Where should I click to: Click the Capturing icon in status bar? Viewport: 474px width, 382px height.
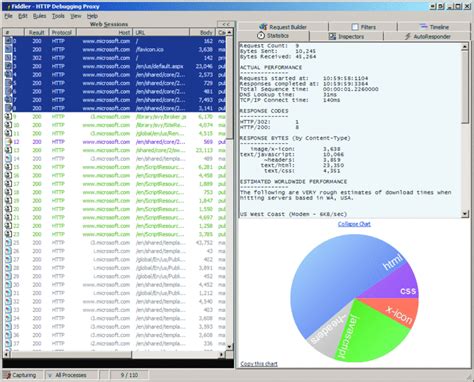click(x=8, y=375)
